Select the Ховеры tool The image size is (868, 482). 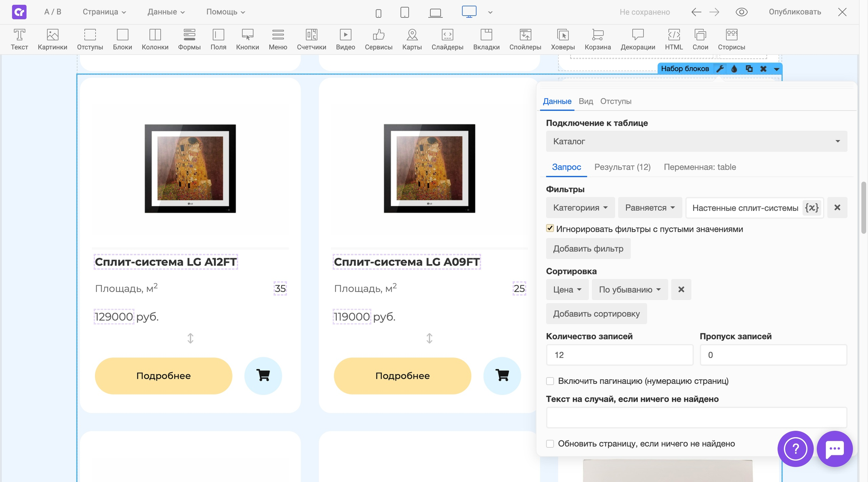coord(563,39)
